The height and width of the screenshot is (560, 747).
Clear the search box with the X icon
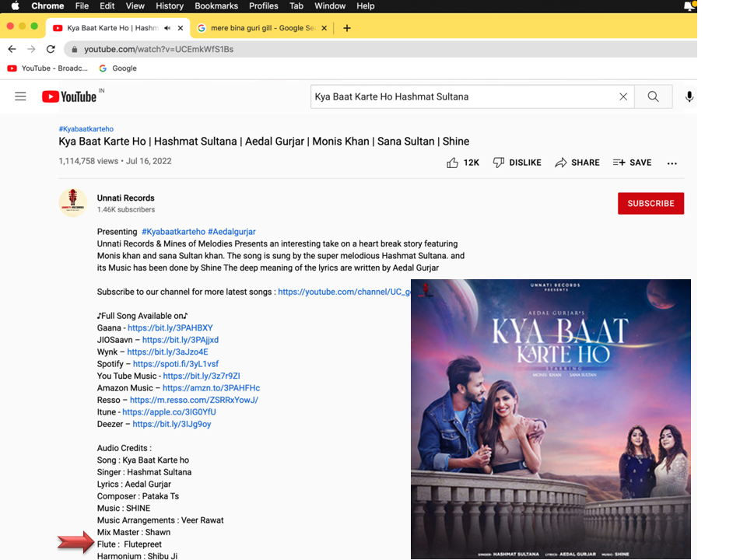(x=622, y=96)
